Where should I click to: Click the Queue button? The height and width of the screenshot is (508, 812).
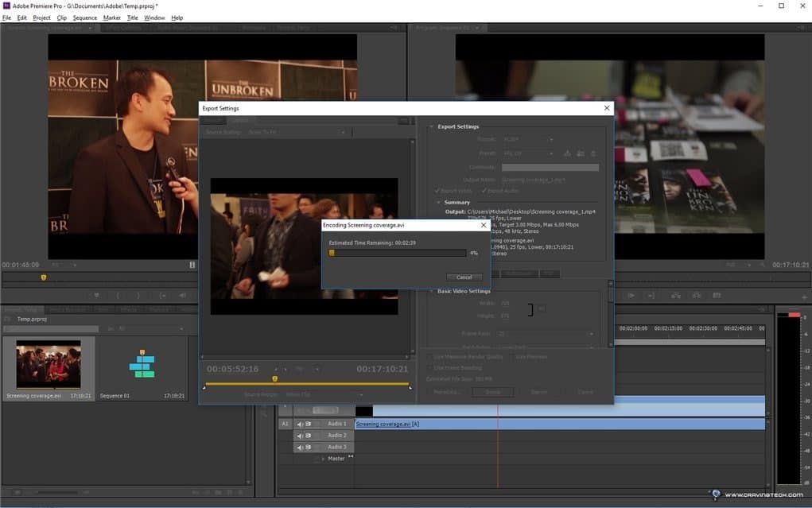pyautogui.click(x=493, y=392)
